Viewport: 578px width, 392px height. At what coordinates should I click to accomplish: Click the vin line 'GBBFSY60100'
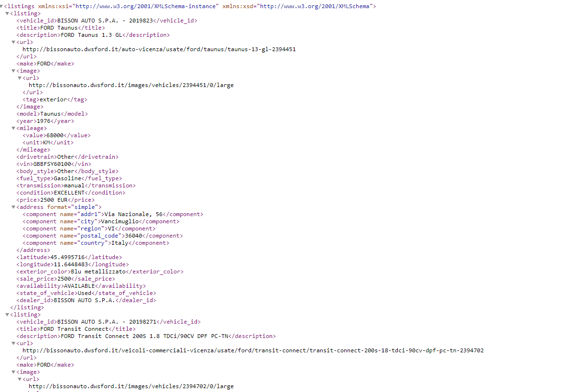54,164
